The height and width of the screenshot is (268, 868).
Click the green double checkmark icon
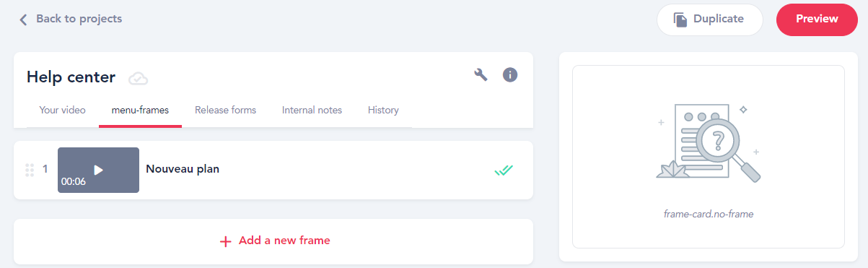tap(504, 170)
